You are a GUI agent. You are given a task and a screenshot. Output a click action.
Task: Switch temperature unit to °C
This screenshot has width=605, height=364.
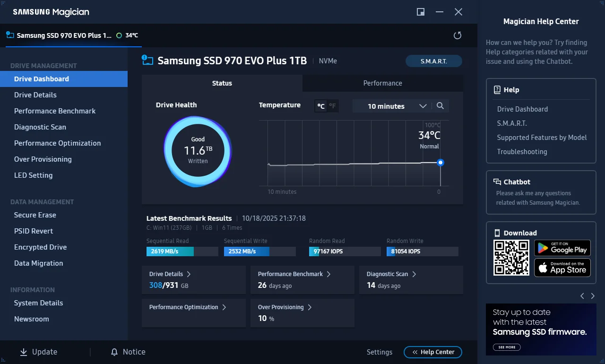coord(321,106)
